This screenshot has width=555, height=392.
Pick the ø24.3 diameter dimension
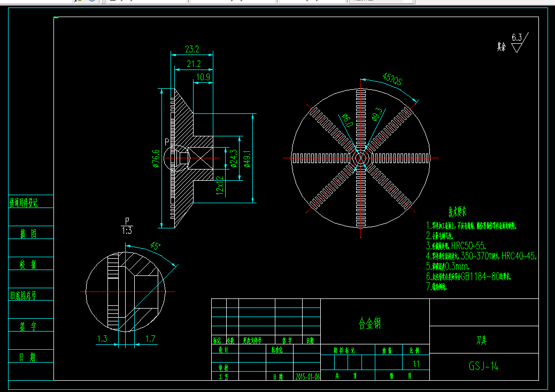click(234, 158)
